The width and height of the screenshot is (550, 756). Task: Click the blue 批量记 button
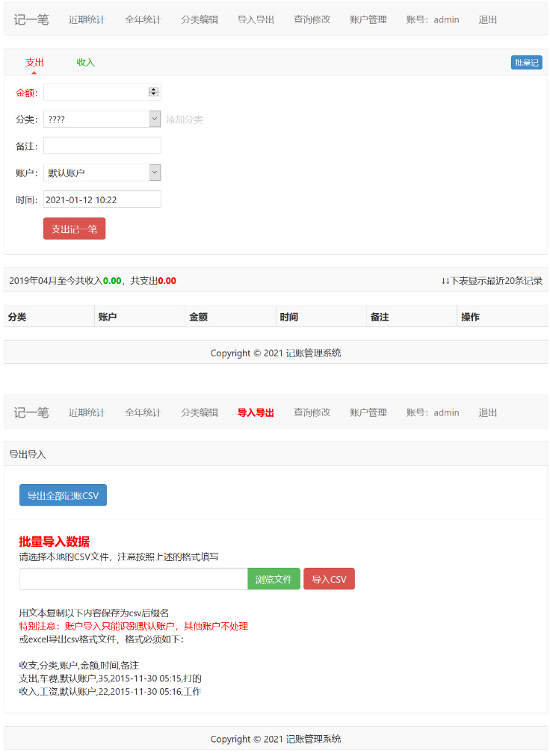526,63
